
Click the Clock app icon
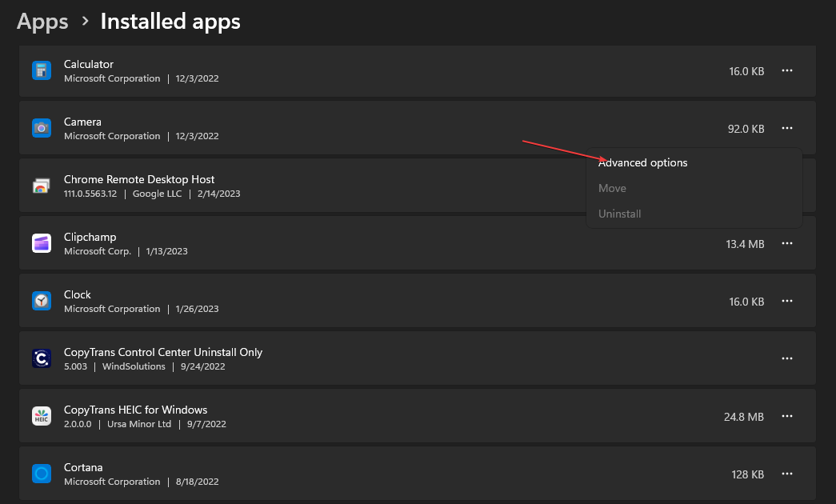tap(42, 301)
